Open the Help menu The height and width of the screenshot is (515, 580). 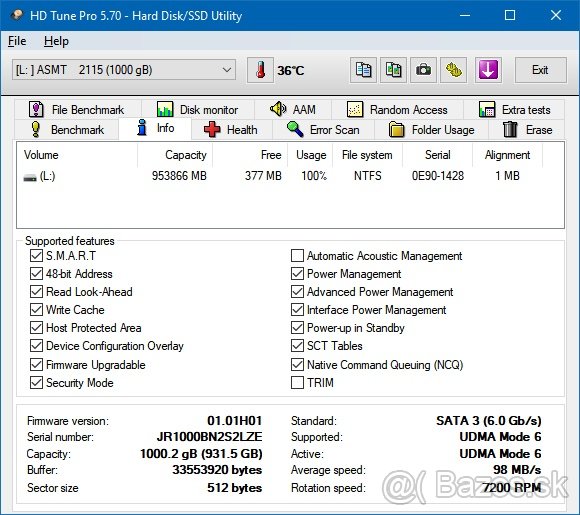(56, 41)
